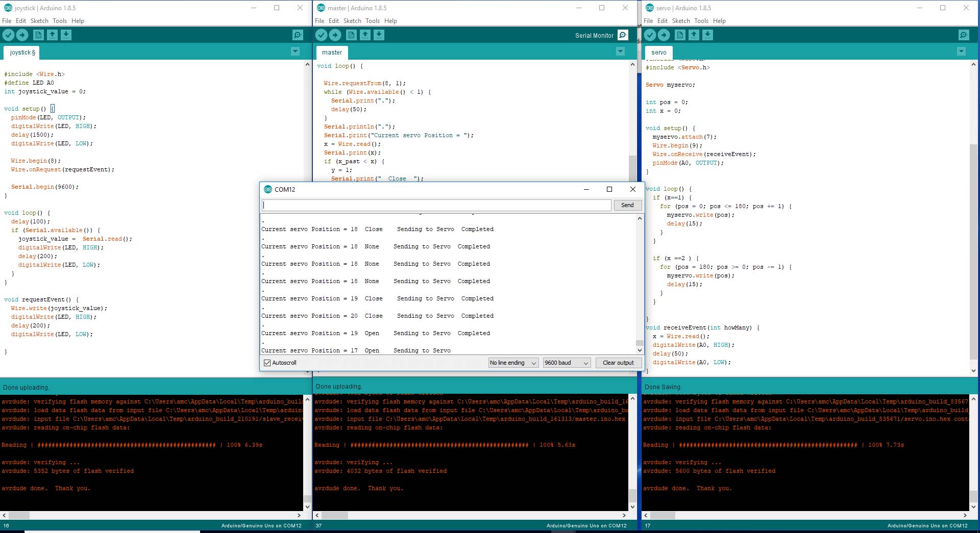Click Verify icon in joystick window
The height and width of the screenshot is (533, 980).
9,35
